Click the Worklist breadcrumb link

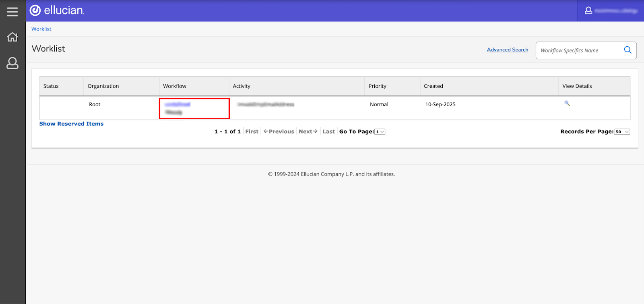pos(41,29)
